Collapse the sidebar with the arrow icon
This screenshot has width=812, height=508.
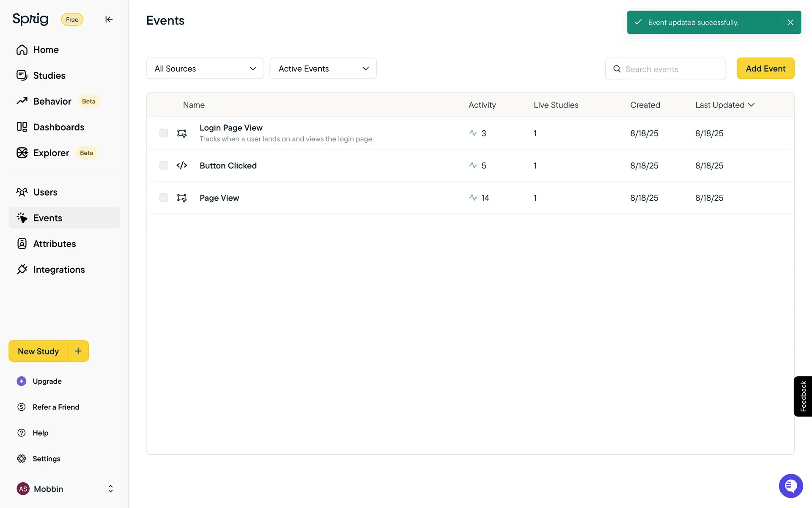pos(109,19)
